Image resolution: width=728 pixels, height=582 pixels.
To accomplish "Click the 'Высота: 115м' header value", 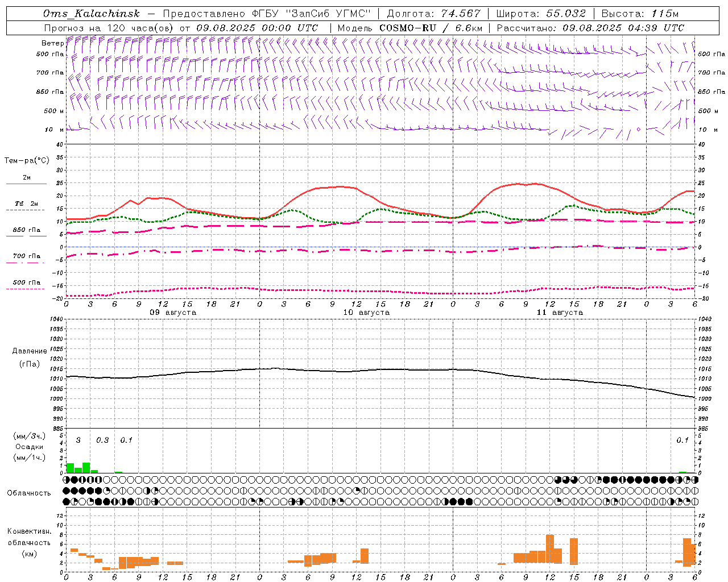I will (640, 14).
